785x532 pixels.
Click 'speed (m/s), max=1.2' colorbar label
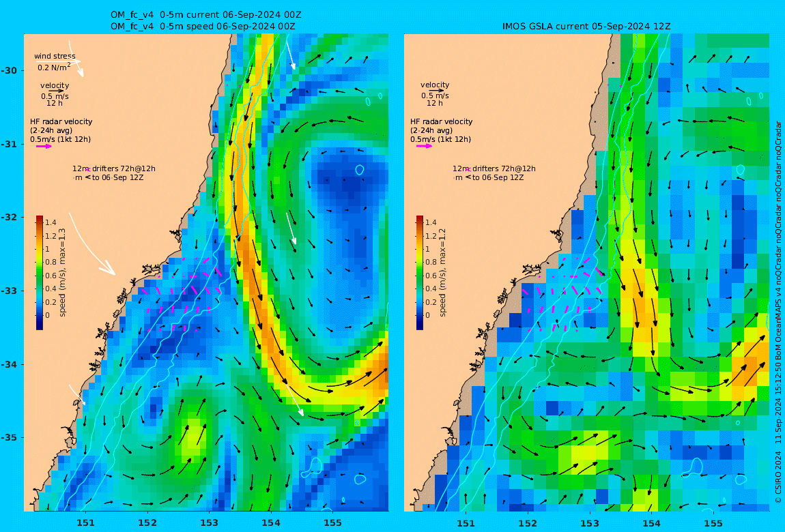point(442,273)
